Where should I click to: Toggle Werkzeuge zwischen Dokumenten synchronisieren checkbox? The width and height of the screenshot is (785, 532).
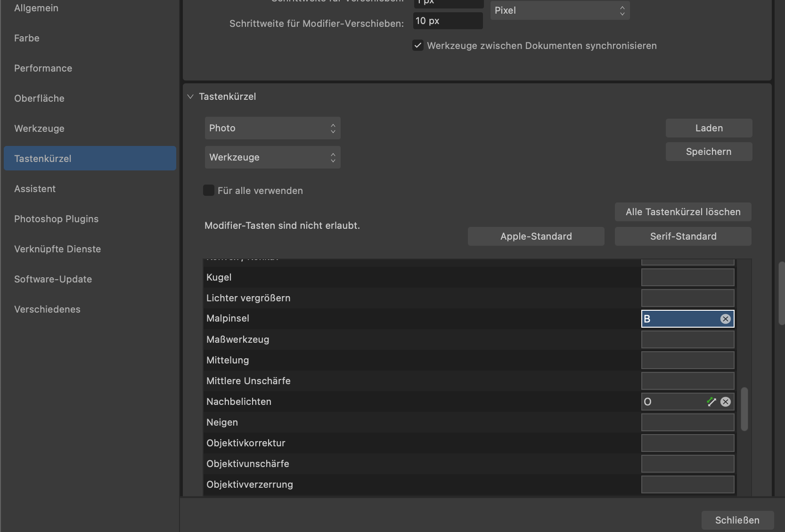coord(418,46)
